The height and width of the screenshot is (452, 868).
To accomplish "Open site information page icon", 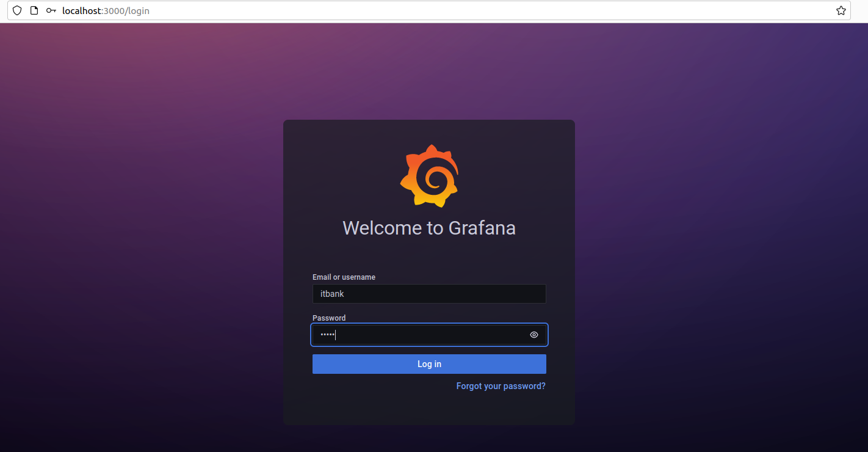I will tap(34, 10).
